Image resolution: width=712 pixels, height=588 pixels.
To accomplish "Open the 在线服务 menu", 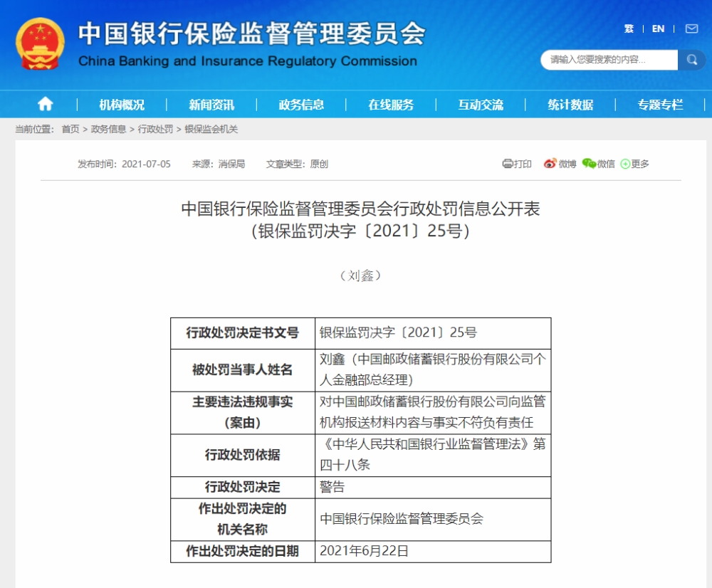I will (x=391, y=105).
